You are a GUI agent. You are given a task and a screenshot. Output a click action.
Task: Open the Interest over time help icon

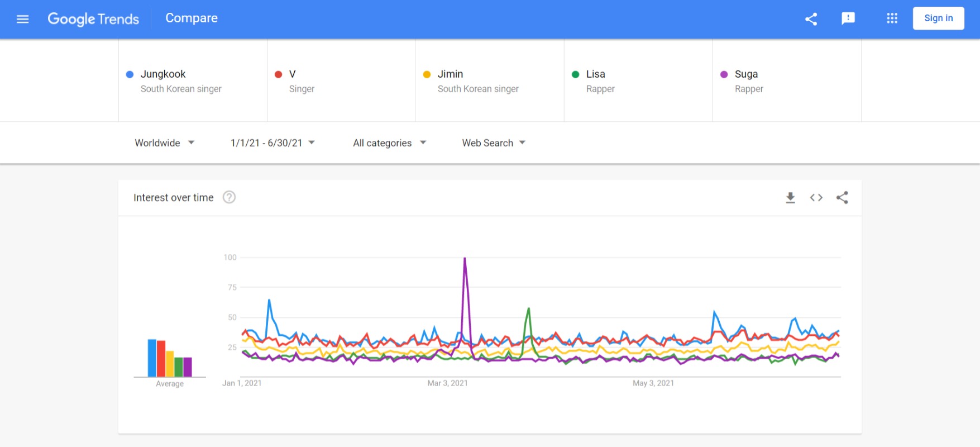point(229,197)
